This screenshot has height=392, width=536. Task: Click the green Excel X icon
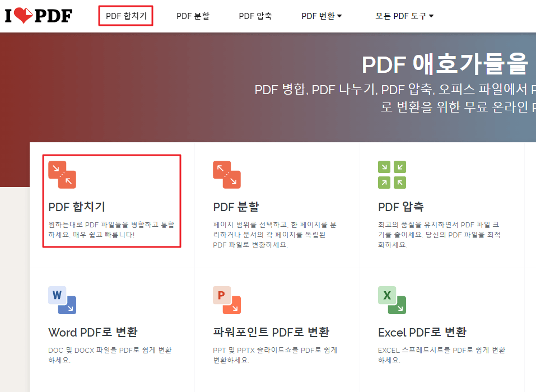(x=392, y=300)
